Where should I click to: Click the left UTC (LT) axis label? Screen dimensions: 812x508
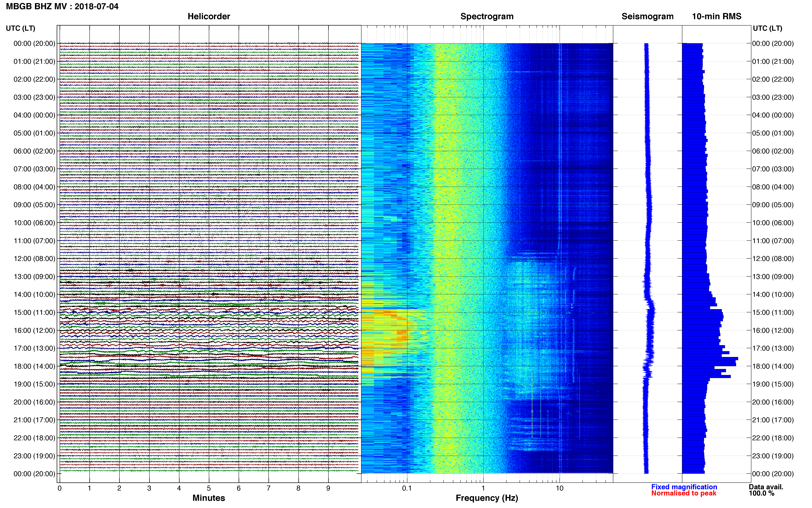click(x=21, y=29)
